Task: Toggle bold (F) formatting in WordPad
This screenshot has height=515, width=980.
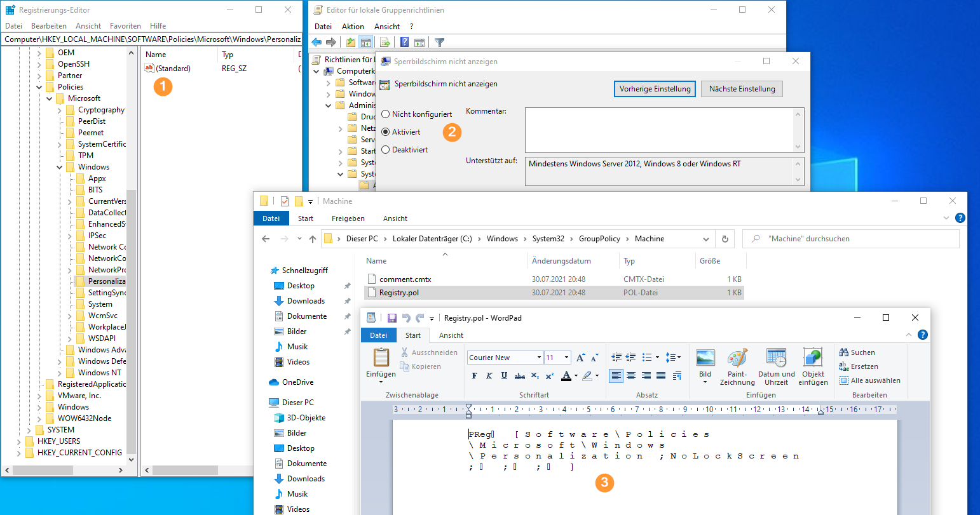Action: pyautogui.click(x=474, y=376)
